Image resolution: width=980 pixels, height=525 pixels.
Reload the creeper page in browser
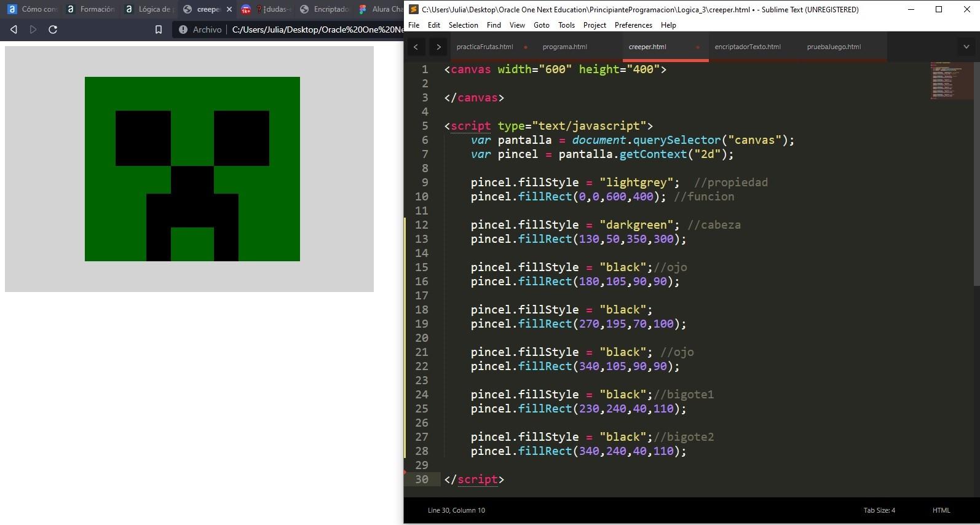53,30
